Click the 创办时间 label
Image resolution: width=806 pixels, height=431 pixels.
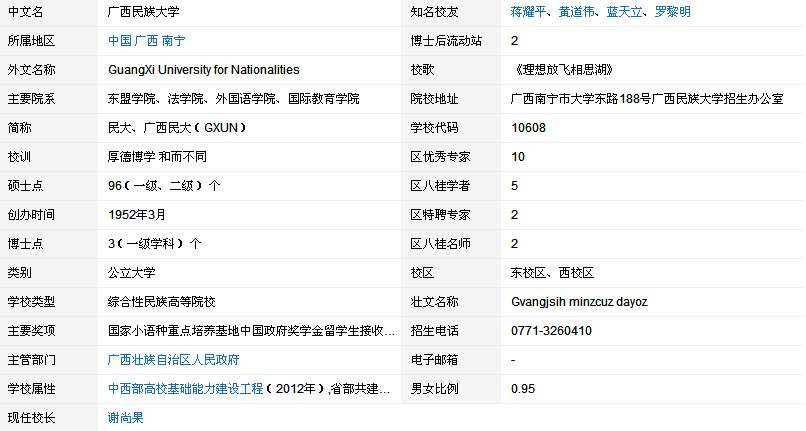point(31,214)
